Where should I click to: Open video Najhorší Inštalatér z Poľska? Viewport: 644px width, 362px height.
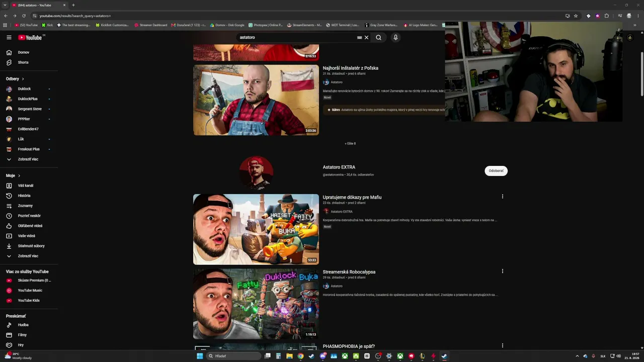point(351,68)
